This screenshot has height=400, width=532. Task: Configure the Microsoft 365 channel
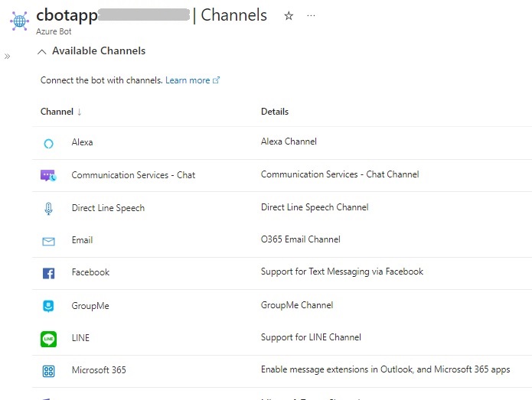[x=99, y=370]
